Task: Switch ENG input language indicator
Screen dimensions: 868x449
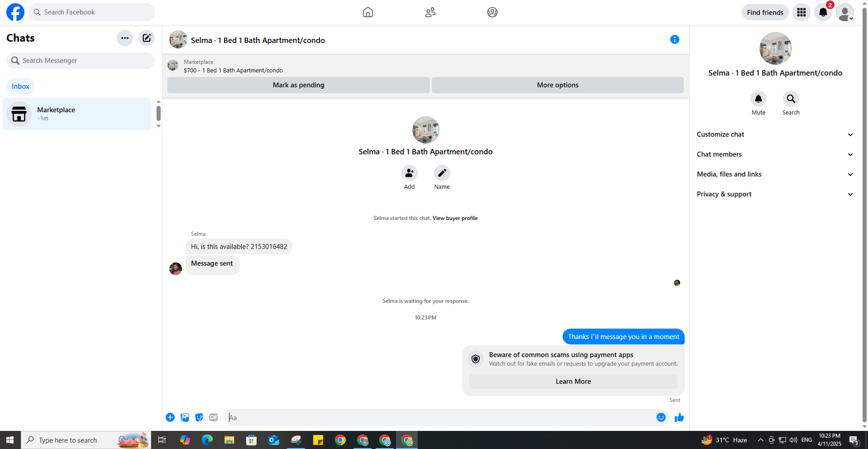Action: click(x=806, y=440)
